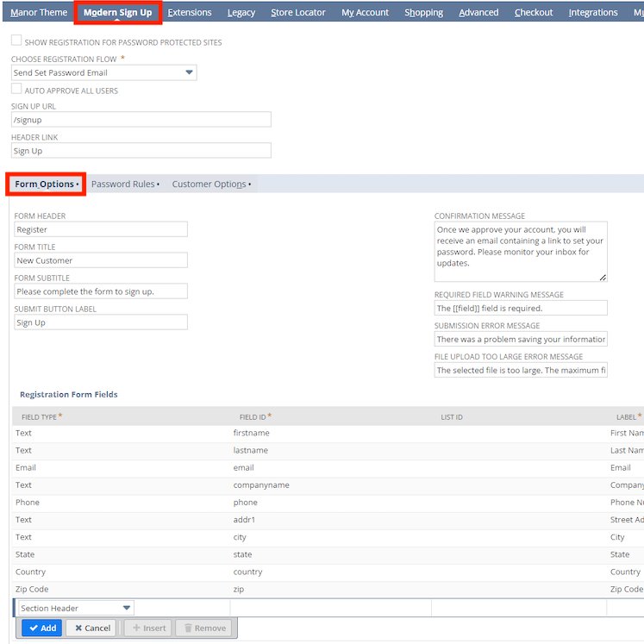Open the Choose Registration Flow dropdown
The image size is (644, 644).
(x=104, y=72)
